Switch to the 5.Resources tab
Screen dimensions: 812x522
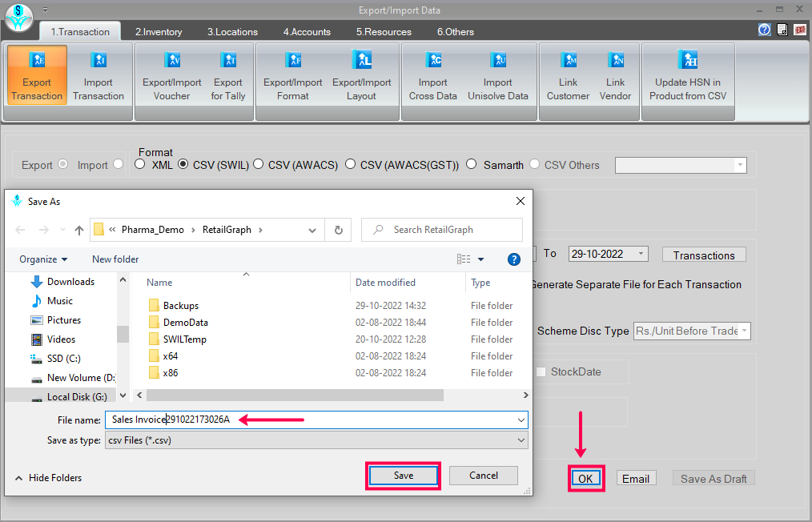(384, 31)
